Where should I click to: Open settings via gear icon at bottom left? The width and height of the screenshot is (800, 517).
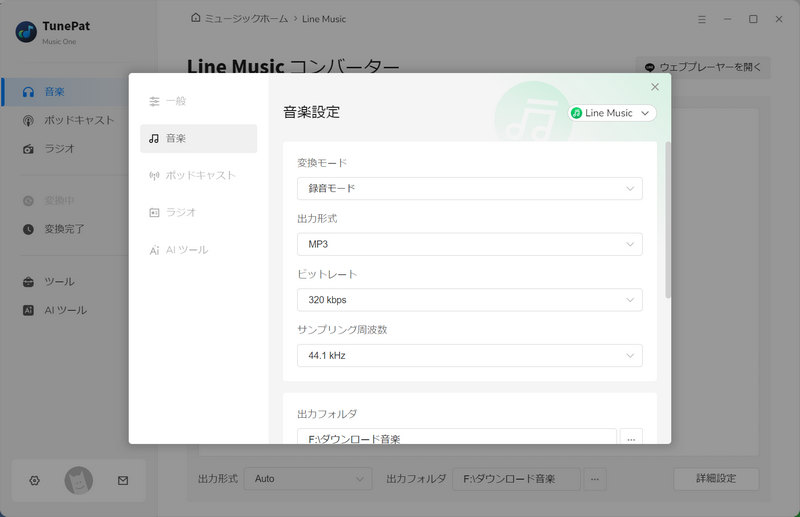coord(35,480)
